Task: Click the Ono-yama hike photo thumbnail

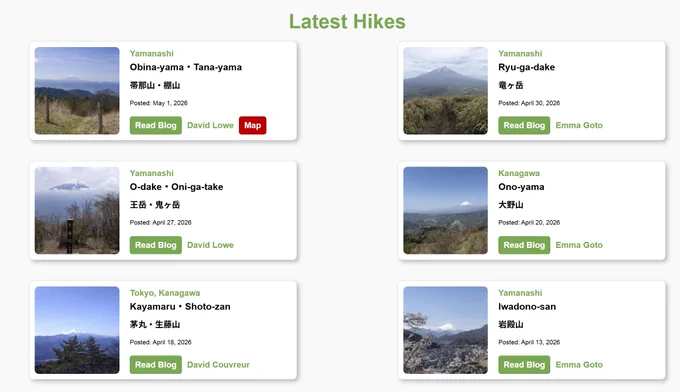Action: [445, 210]
